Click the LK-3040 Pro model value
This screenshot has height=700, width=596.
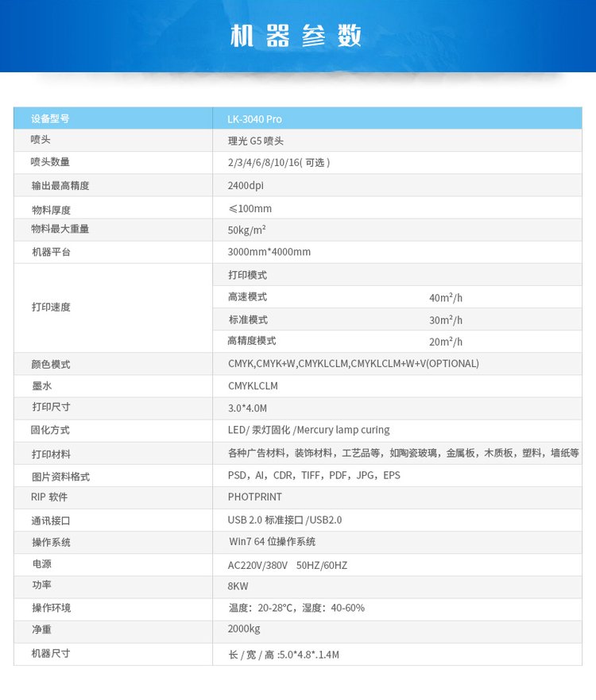click(x=254, y=119)
